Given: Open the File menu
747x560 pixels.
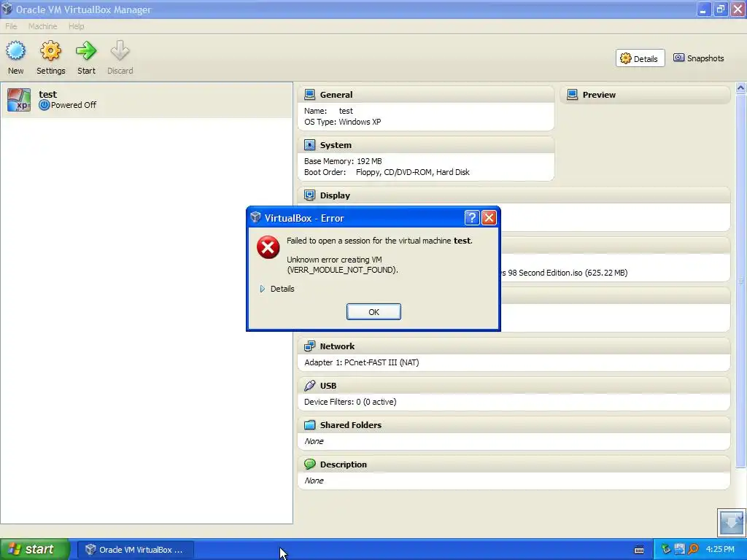Looking at the screenshot, I should [x=11, y=26].
